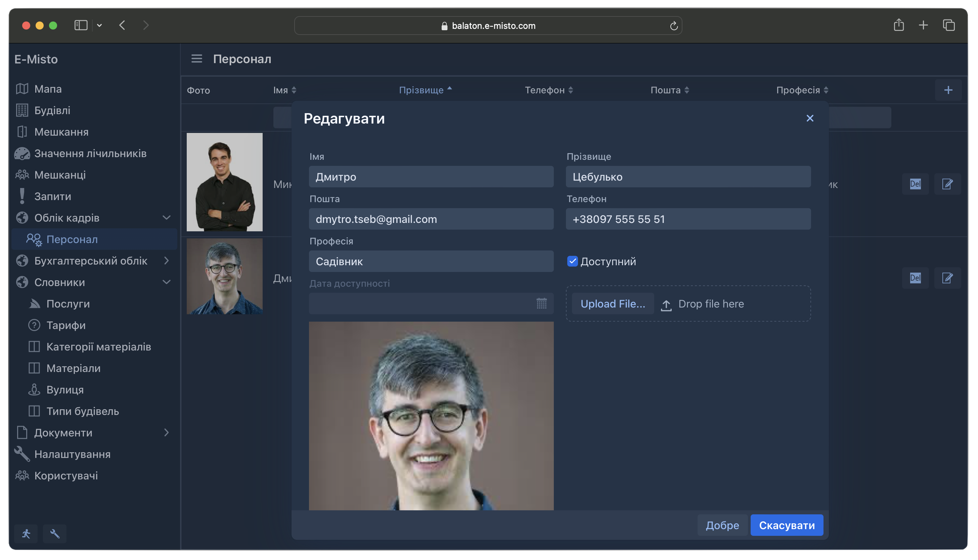The width and height of the screenshot is (978, 560).
Task: Open the Будівлі buildings icon
Action: point(22,110)
